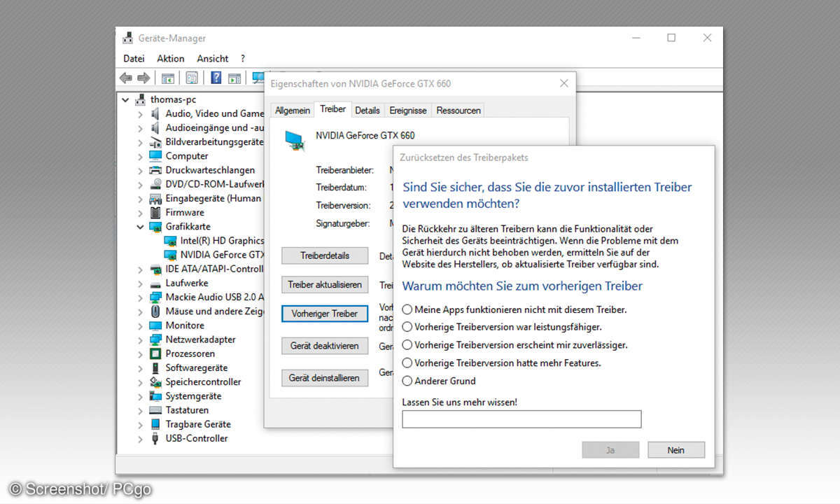This screenshot has width=840, height=504.
Task: Click the Netzwerkadapter category icon
Action: tap(155, 339)
